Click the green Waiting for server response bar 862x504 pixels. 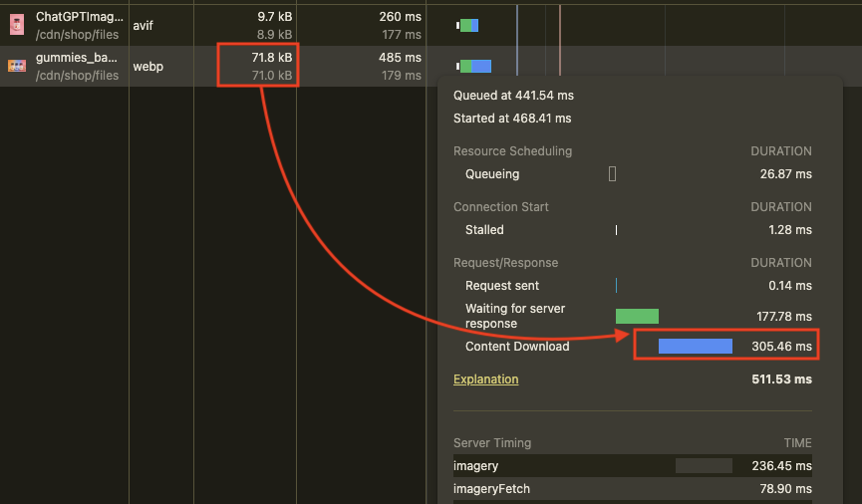tap(637, 316)
